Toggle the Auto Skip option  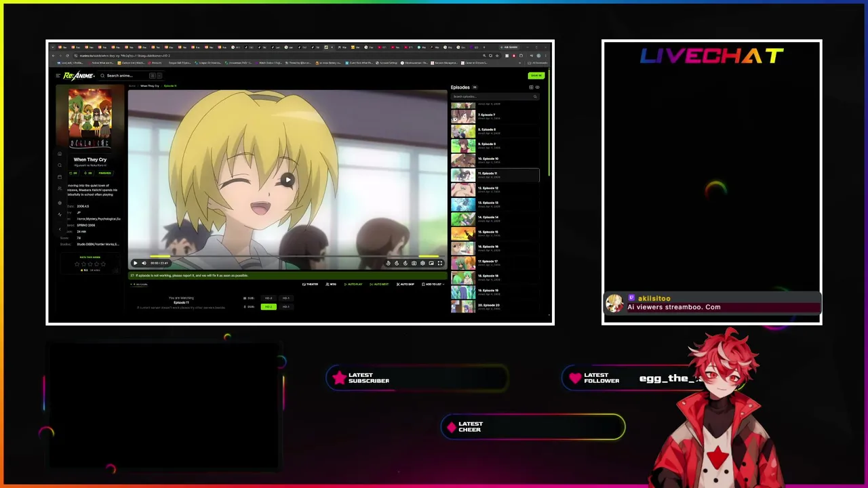(x=406, y=284)
